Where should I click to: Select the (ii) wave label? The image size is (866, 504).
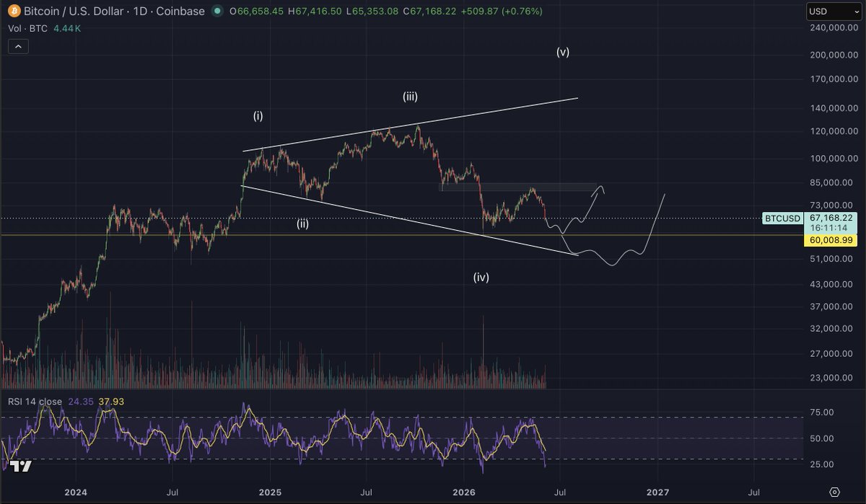point(302,224)
